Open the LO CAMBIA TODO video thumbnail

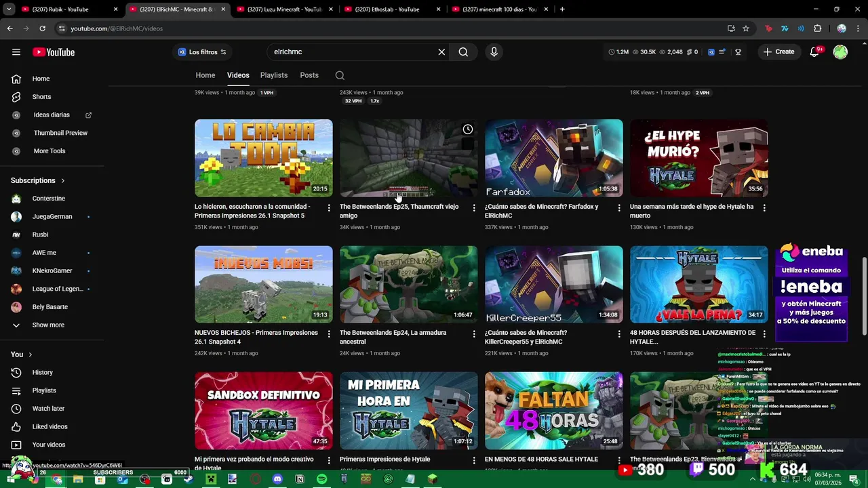264,158
